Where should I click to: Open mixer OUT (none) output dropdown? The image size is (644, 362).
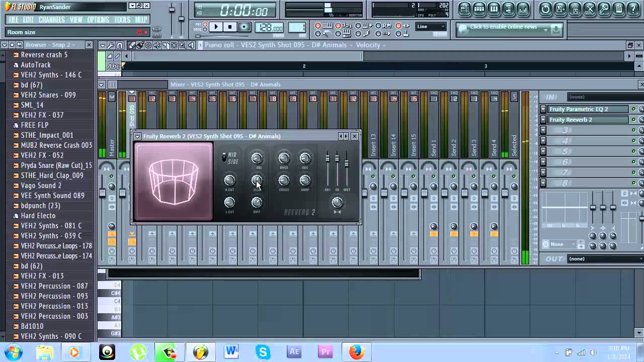(605, 259)
